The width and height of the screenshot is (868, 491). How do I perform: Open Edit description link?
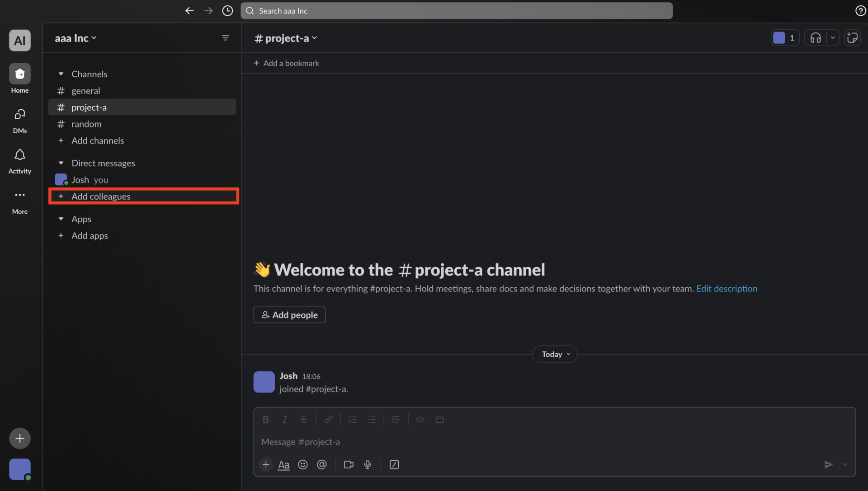pos(726,288)
